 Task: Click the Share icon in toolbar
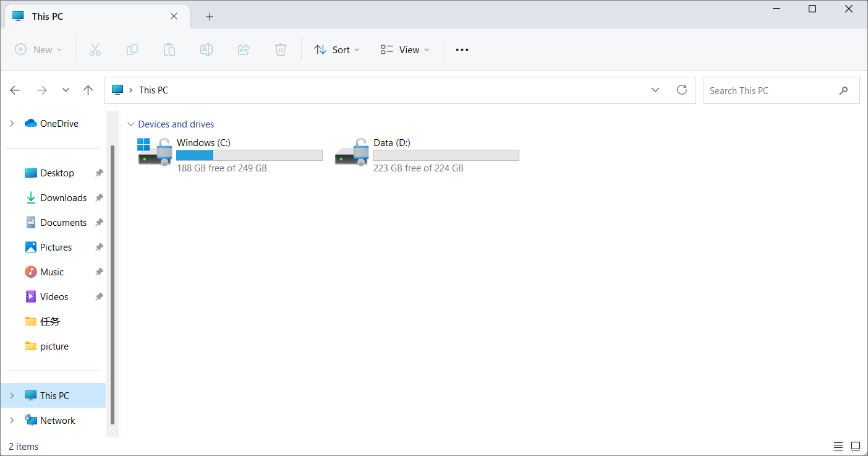click(x=244, y=49)
